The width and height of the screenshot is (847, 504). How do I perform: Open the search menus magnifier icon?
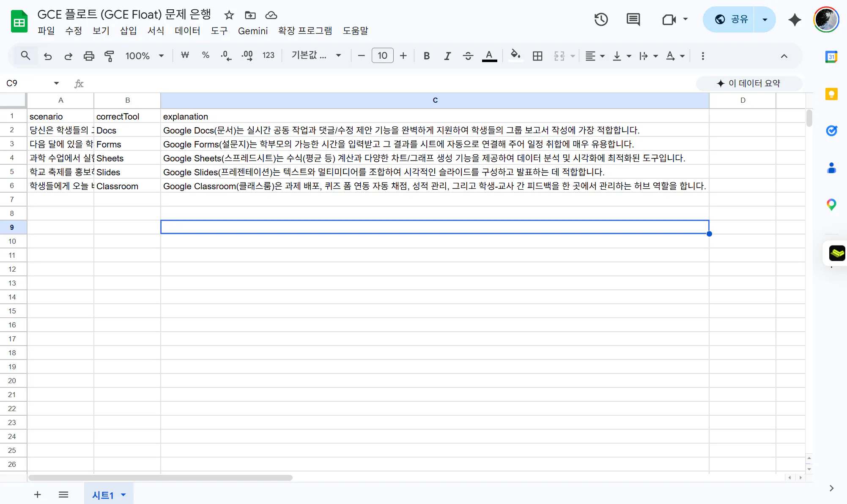coord(25,56)
